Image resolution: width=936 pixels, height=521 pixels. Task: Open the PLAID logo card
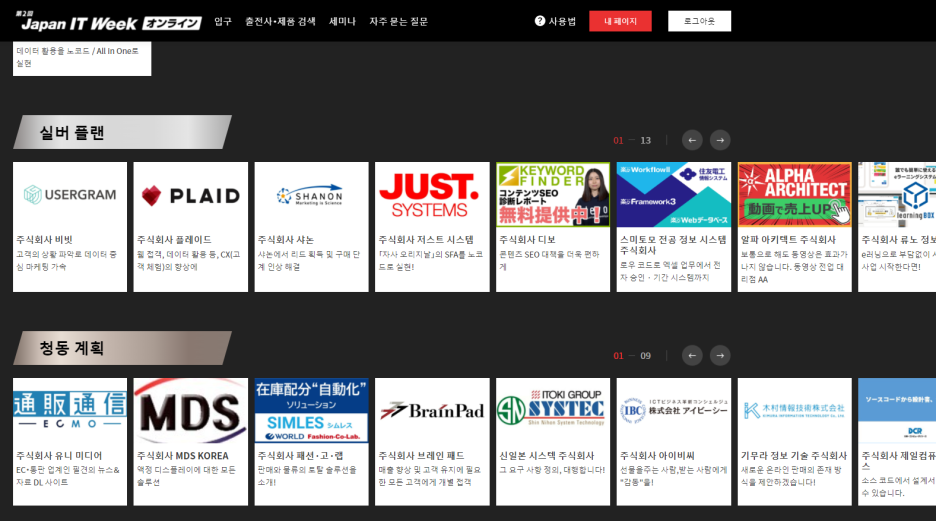[190, 195]
